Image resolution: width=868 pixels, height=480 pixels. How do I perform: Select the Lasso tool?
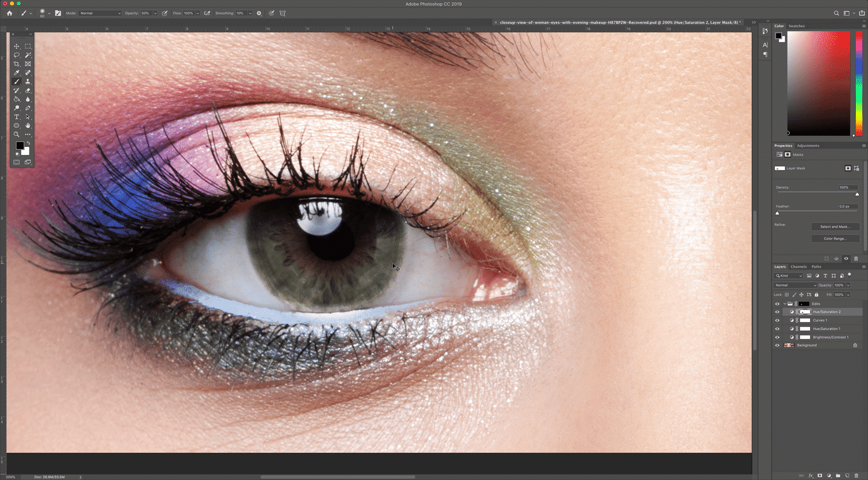pos(17,55)
